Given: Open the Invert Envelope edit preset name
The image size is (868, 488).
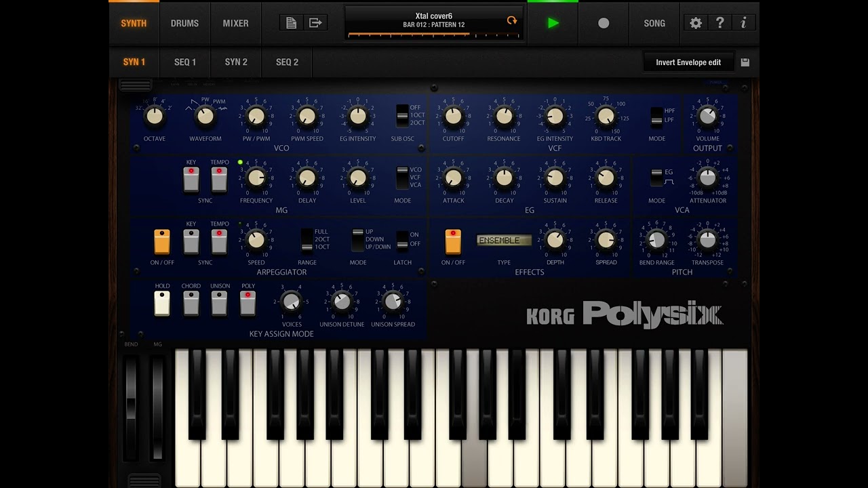Looking at the screenshot, I should 688,62.
